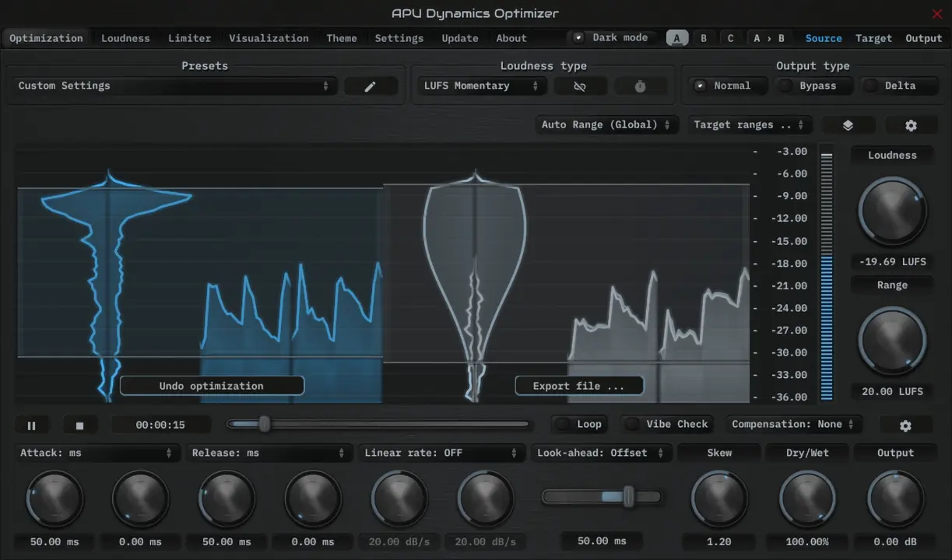952x560 pixels.
Task: Click the Dry/Wet knob
Action: 807,499
